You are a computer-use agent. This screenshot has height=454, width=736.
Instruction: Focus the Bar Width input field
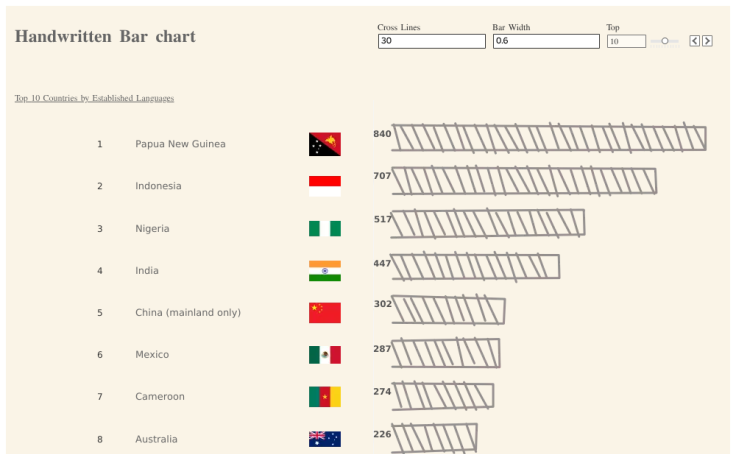[546, 41]
